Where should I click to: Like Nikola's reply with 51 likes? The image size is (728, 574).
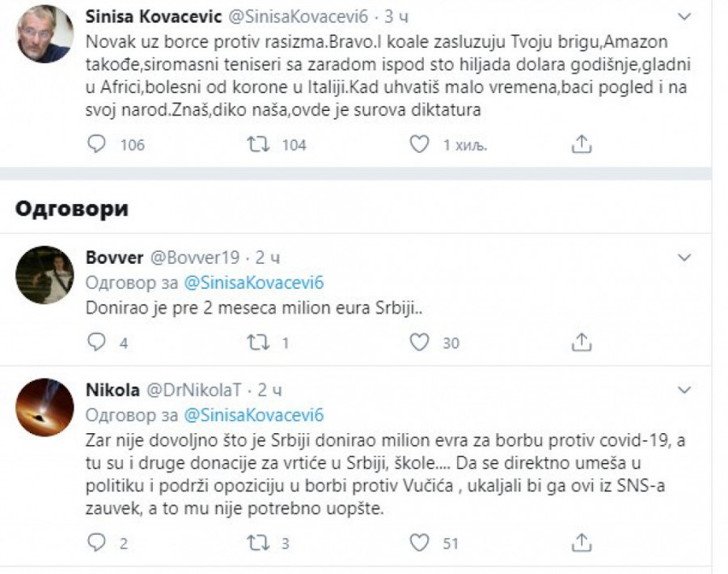tap(418, 543)
